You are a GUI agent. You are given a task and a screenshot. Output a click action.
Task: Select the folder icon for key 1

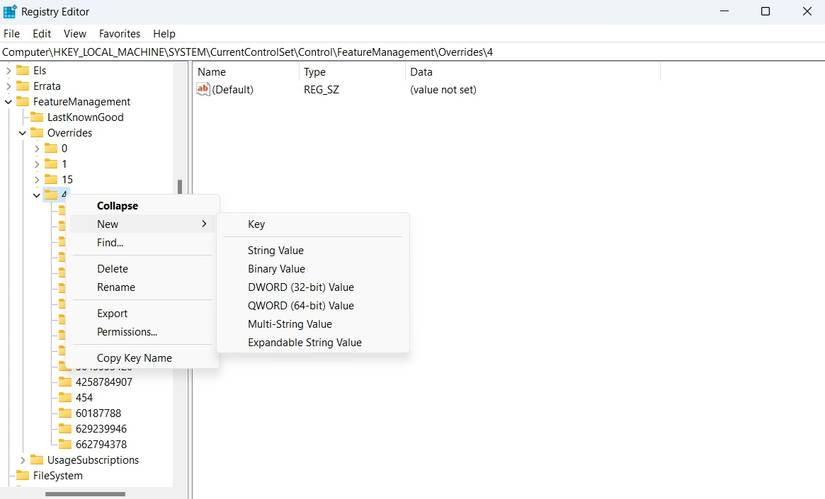pyautogui.click(x=51, y=164)
